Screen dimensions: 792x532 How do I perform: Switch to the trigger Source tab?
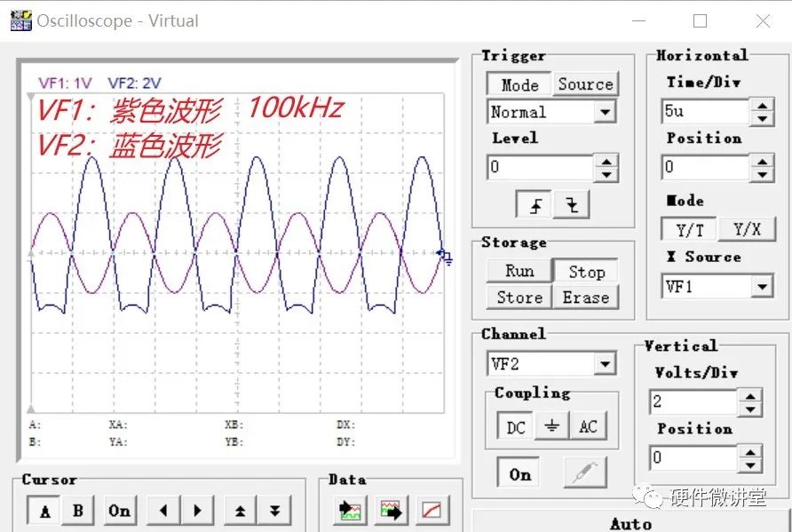click(x=585, y=84)
